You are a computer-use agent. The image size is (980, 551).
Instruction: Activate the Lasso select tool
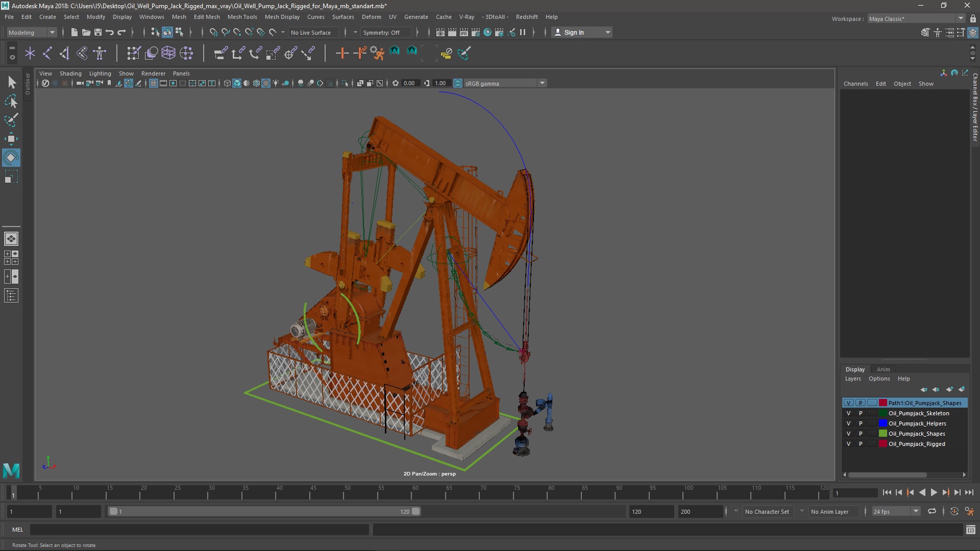[11, 102]
